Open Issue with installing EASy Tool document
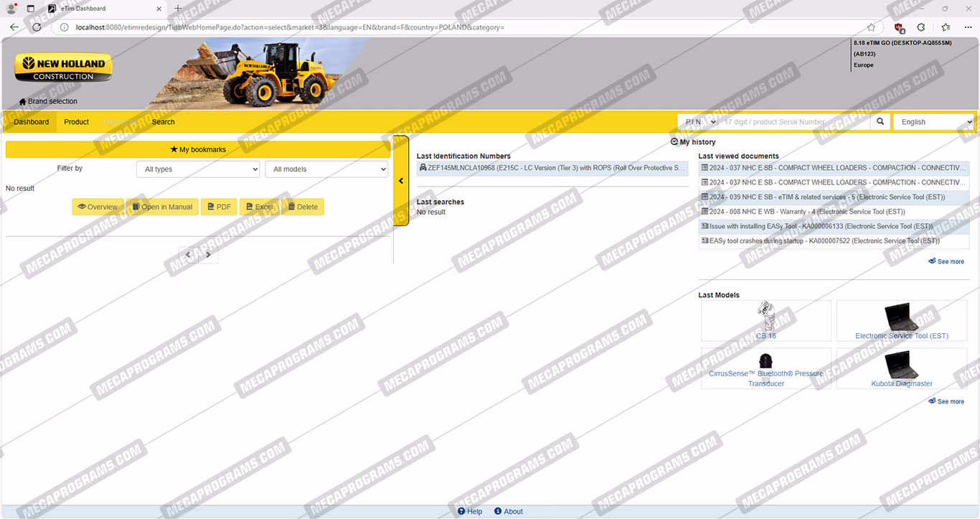 click(x=834, y=226)
